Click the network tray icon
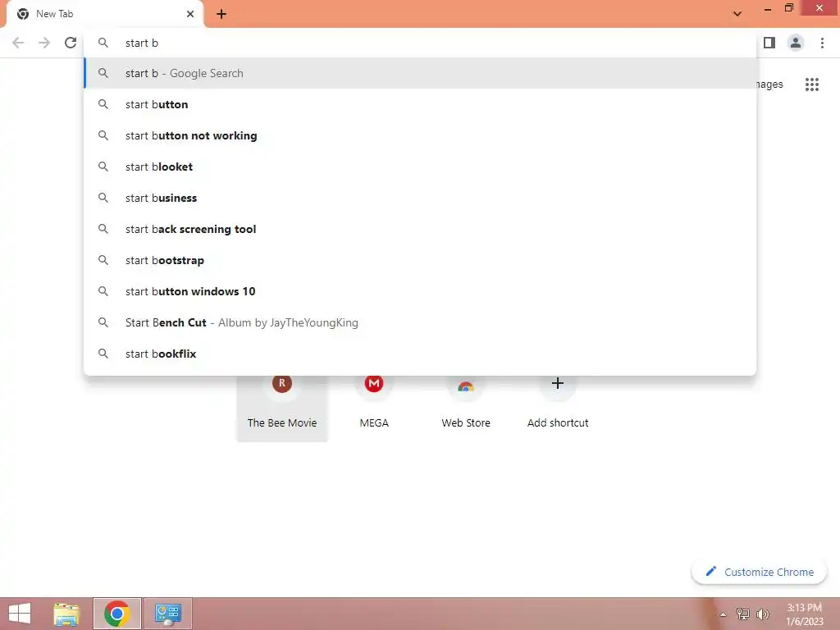This screenshot has height=630, width=840. click(743, 614)
